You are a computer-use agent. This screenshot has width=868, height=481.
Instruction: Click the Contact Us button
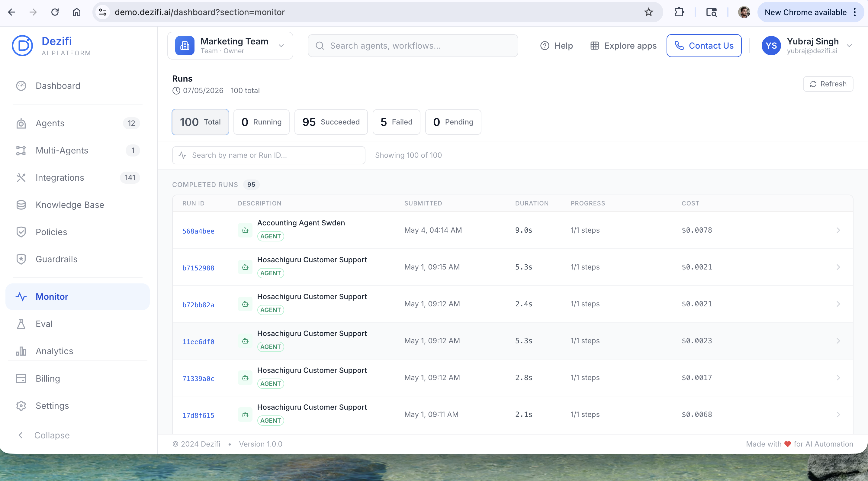tap(704, 46)
